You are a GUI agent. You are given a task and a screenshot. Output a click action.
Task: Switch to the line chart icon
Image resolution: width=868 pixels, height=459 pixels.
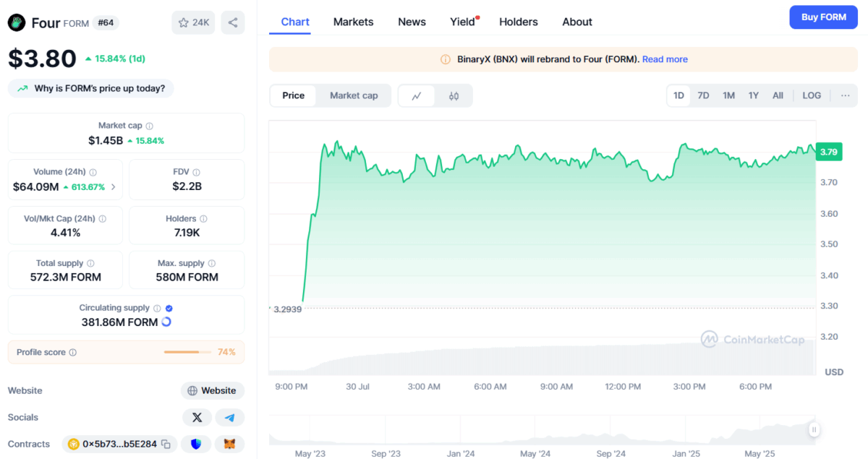(x=417, y=95)
